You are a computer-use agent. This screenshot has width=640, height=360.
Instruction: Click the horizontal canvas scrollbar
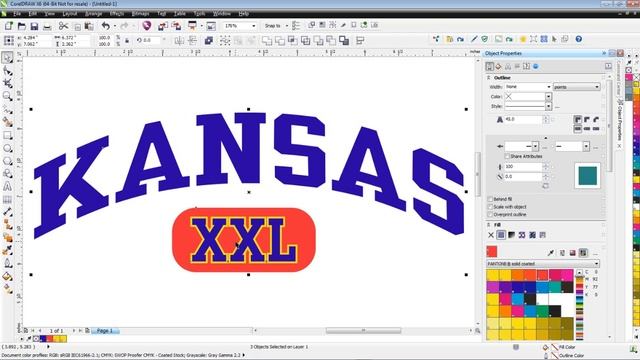(363, 331)
